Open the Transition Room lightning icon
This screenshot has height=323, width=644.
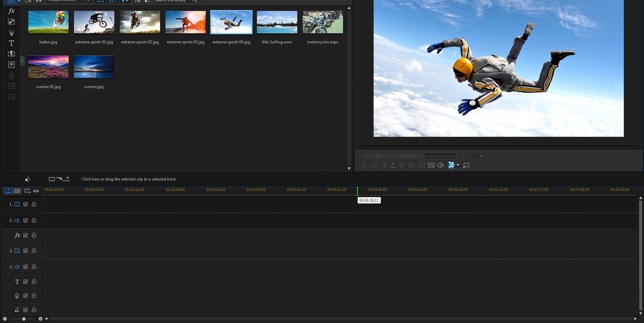click(x=11, y=54)
